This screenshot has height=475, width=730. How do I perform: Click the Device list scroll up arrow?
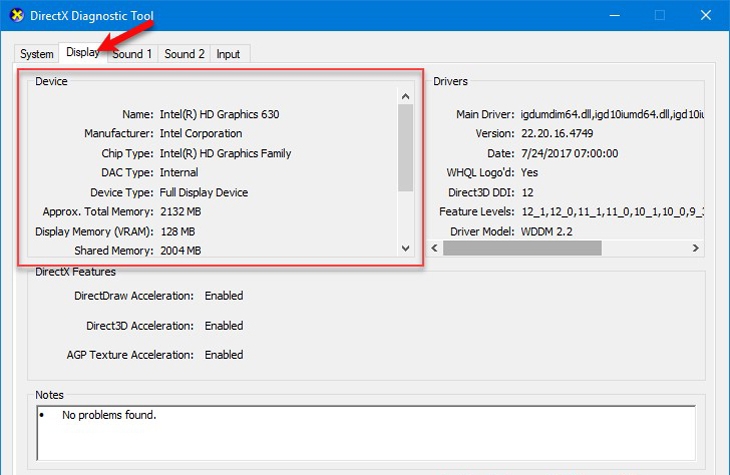coord(406,96)
